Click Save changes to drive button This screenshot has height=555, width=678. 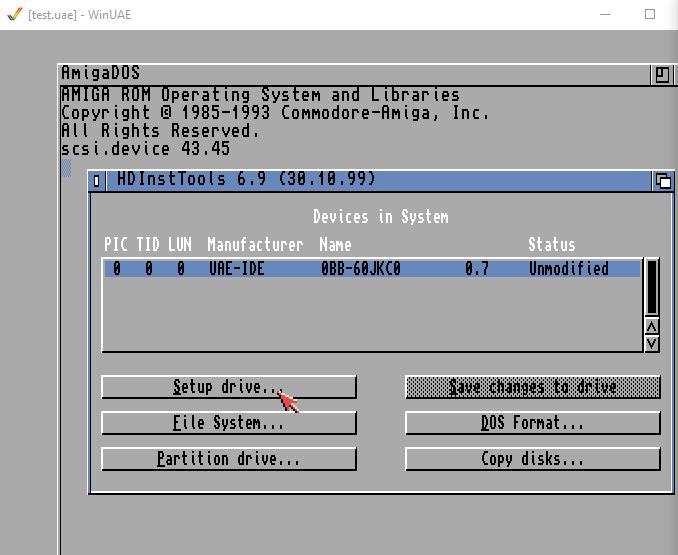[533, 387]
